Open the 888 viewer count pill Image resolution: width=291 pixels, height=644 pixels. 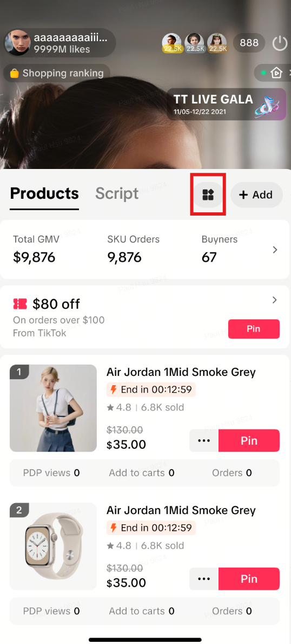pos(249,43)
